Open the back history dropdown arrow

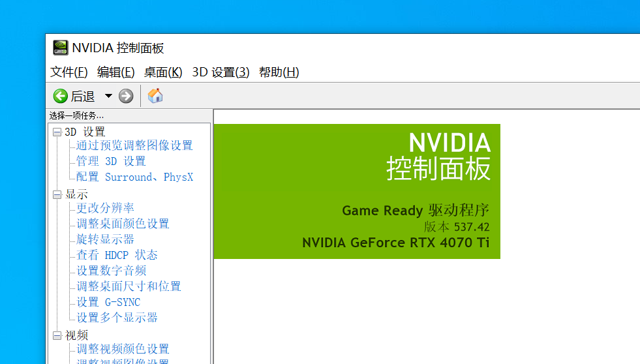(x=108, y=97)
